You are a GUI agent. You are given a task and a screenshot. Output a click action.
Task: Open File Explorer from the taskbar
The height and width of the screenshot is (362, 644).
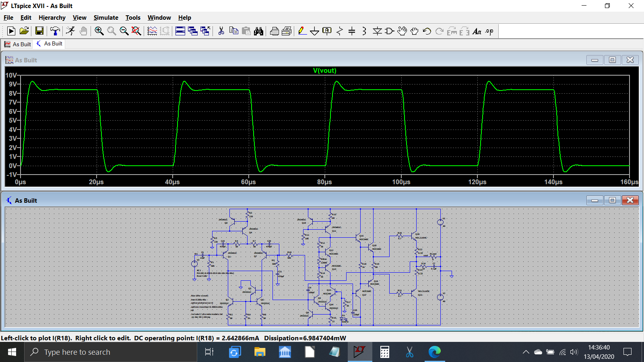pyautogui.click(x=260, y=352)
